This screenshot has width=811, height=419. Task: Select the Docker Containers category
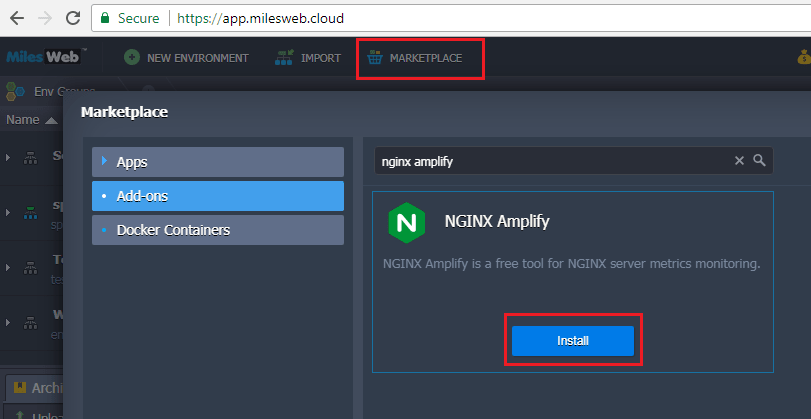[218, 230]
